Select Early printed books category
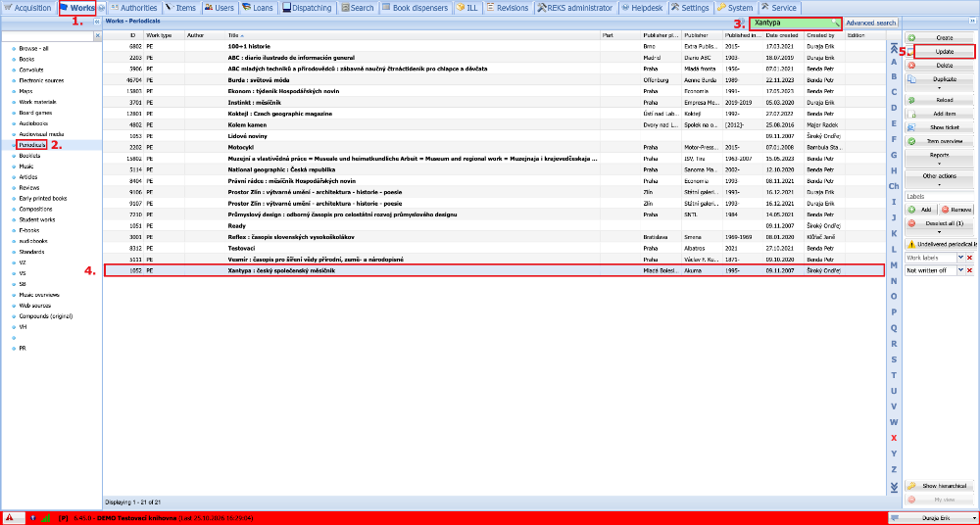The height and width of the screenshot is (525, 980). (x=42, y=198)
